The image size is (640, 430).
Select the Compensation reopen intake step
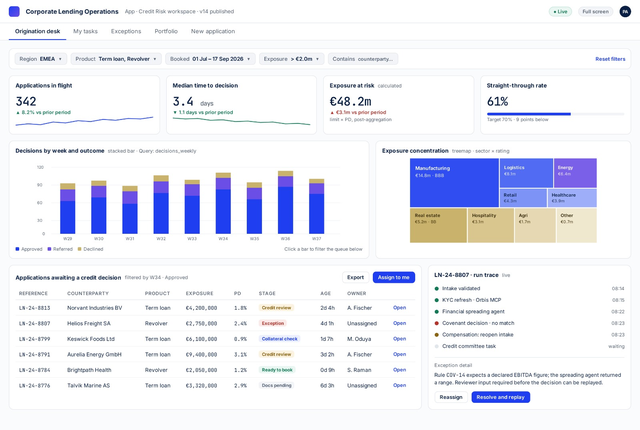click(x=529, y=335)
